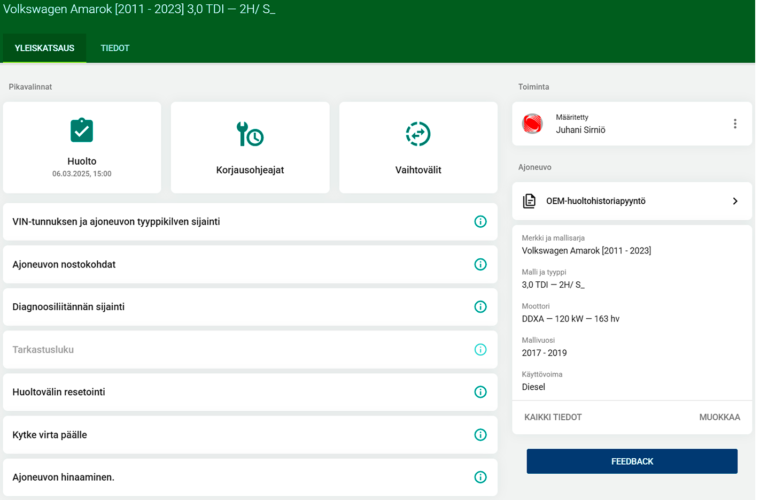768x500 pixels.
Task: Open the Huolto clipboard checkmark icon
Action: coord(82,130)
